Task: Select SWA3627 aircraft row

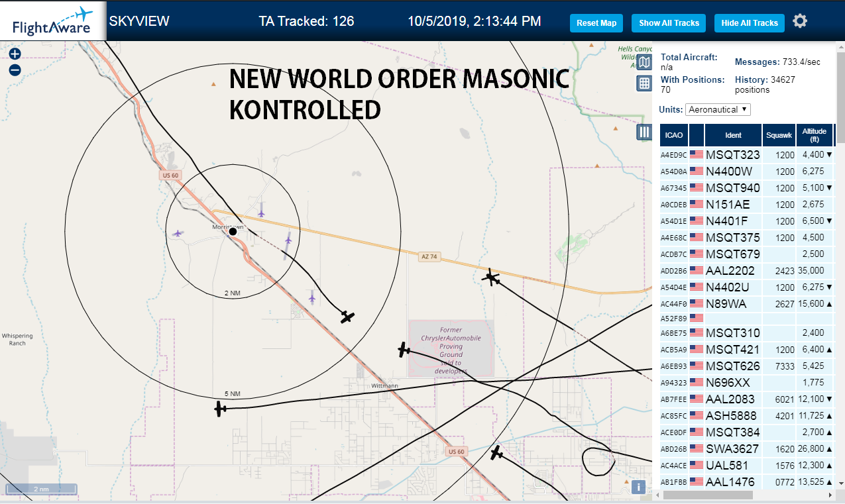Action: pos(746,448)
